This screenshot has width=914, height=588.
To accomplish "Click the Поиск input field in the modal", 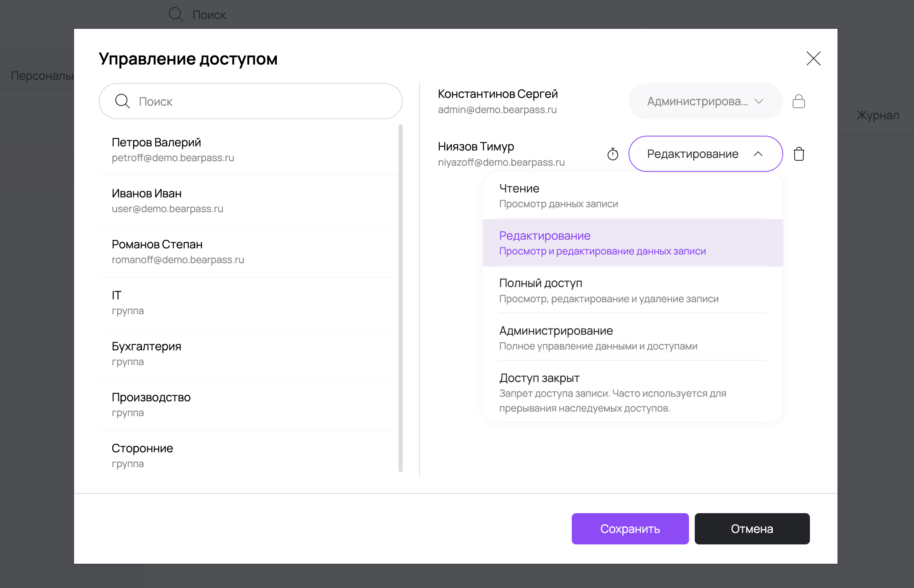I will (x=250, y=101).
